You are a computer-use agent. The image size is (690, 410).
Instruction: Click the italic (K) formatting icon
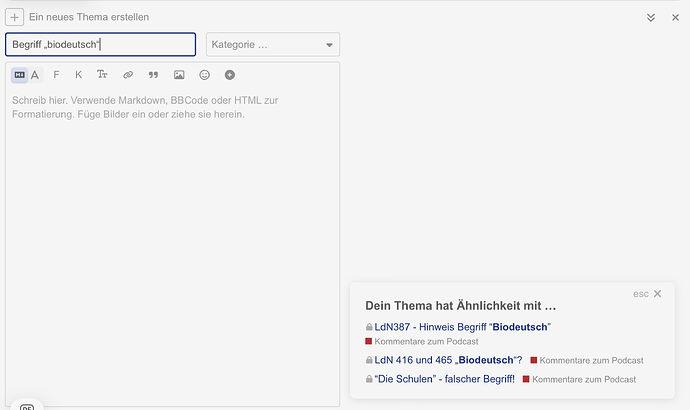[78, 75]
